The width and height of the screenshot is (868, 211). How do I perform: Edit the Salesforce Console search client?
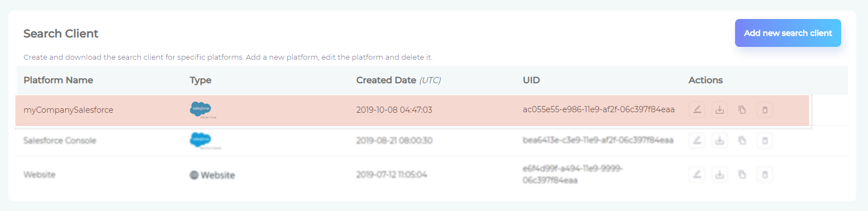click(697, 141)
